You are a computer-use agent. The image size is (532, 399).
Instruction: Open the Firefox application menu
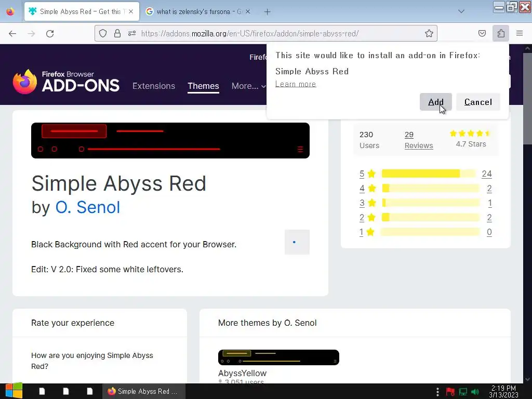tap(520, 33)
